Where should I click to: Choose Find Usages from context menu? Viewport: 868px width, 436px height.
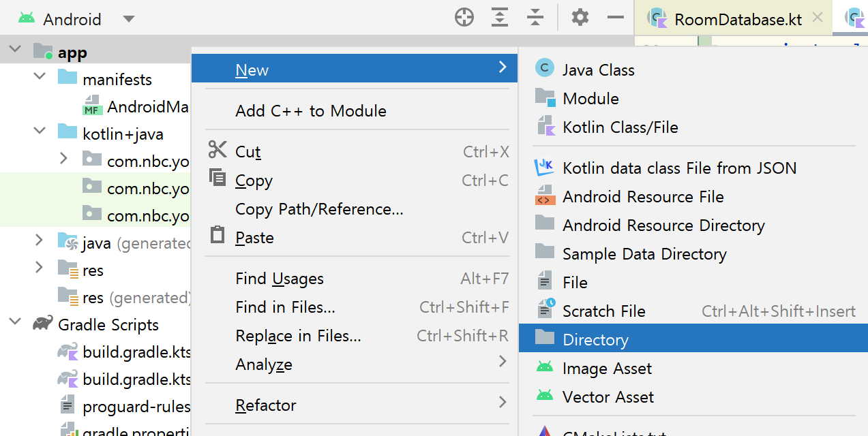click(355, 278)
